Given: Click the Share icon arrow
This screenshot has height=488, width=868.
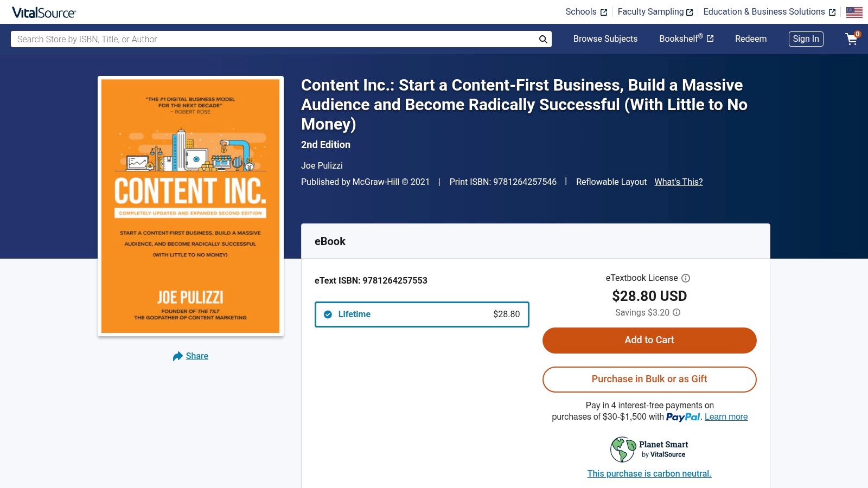Looking at the screenshot, I should [x=177, y=356].
